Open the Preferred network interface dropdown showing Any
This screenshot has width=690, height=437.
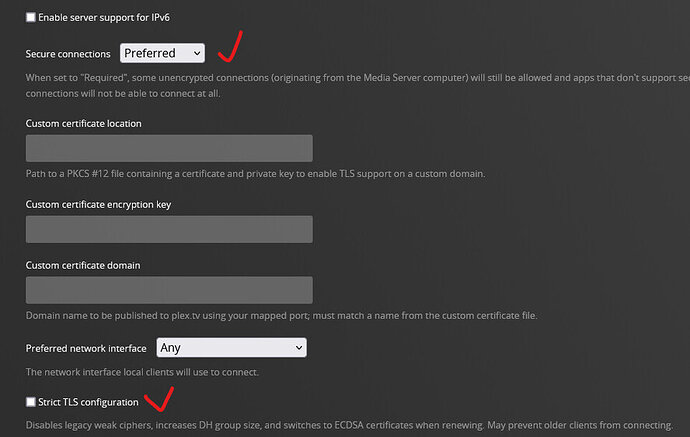pos(230,348)
